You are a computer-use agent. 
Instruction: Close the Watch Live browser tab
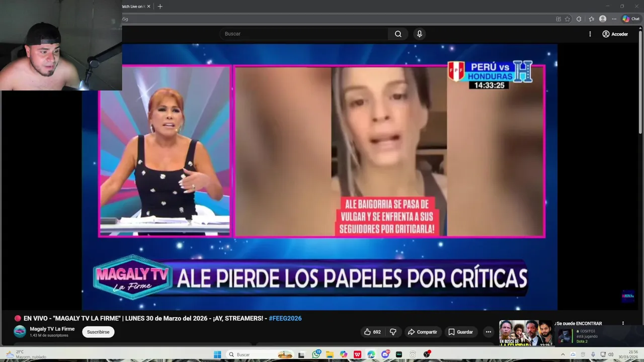(x=148, y=7)
